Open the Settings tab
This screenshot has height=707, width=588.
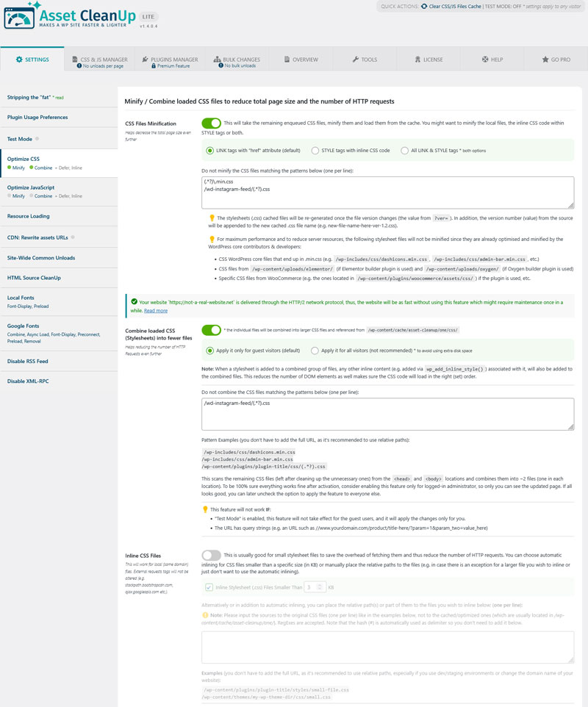32,59
